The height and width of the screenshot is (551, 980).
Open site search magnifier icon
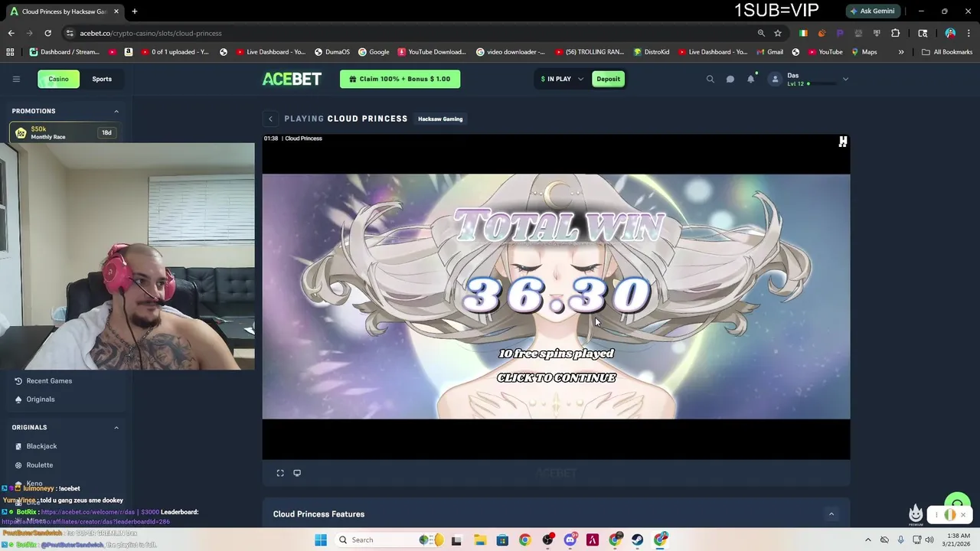pos(710,79)
